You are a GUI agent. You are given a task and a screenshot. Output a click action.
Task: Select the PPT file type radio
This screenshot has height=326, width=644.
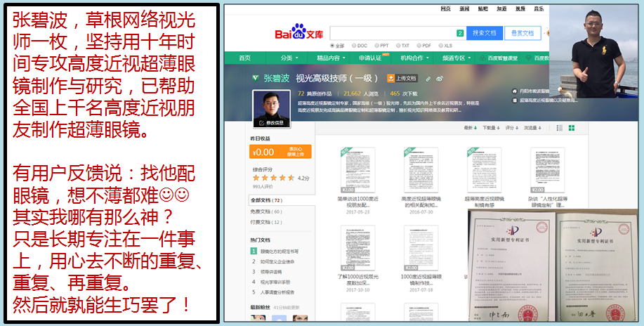coord(376,46)
